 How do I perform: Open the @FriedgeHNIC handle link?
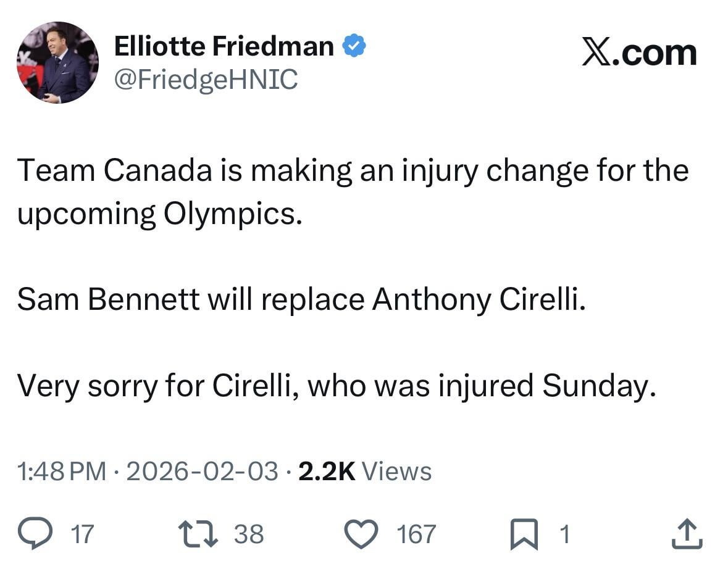pyautogui.click(x=206, y=79)
